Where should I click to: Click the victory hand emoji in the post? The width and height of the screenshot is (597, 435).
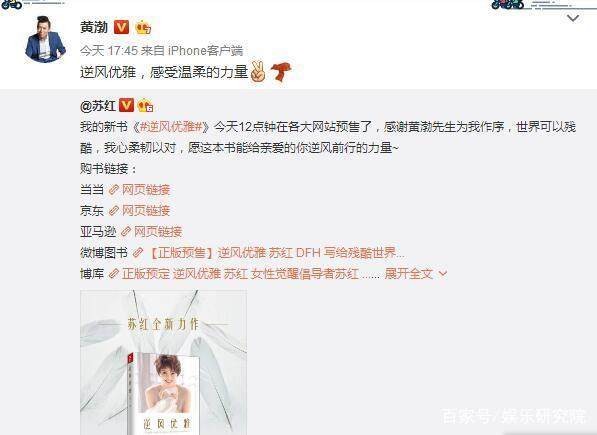tap(258, 72)
